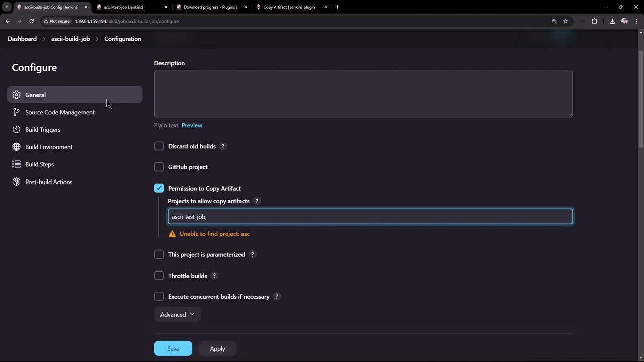Click the Build Environment globe icon
The width and height of the screenshot is (644, 362).
click(x=16, y=147)
